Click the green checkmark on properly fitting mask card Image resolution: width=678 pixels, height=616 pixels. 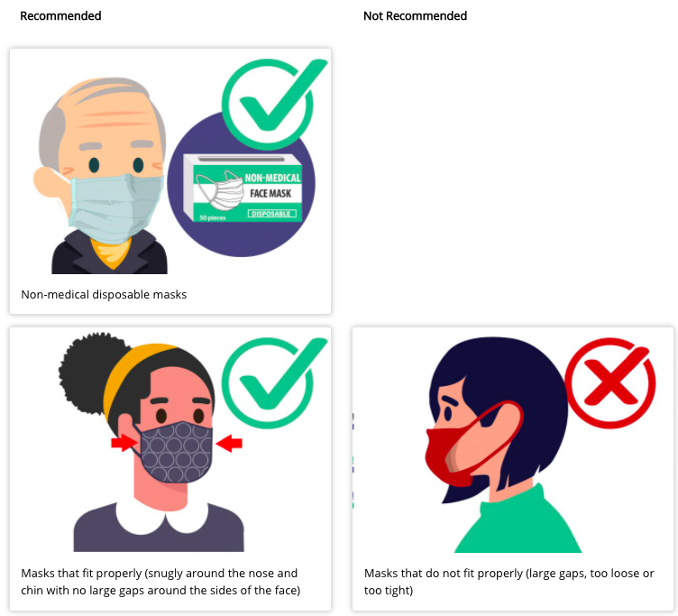[x=272, y=382]
